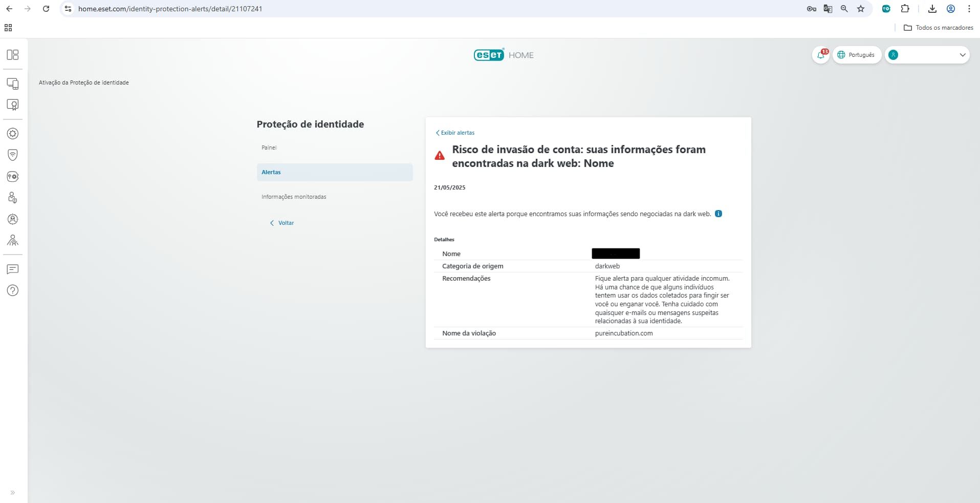Open the devices icon in the sidebar
The width and height of the screenshot is (980, 503).
click(x=13, y=83)
